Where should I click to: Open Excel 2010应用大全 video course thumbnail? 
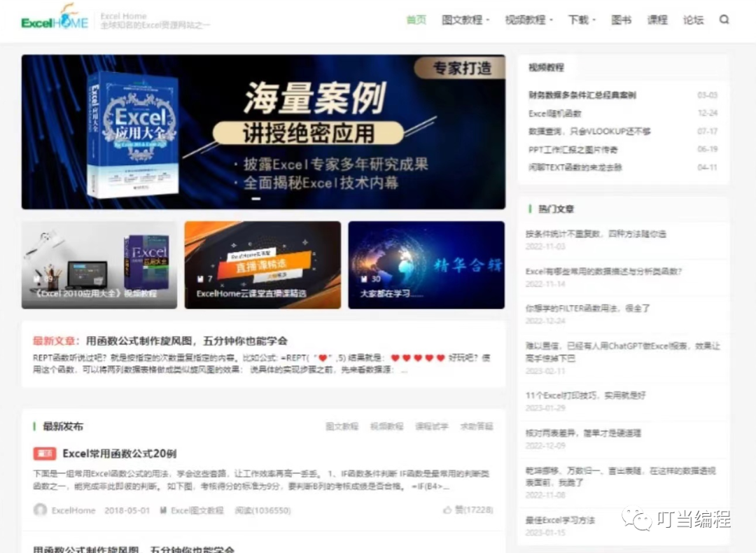click(99, 265)
